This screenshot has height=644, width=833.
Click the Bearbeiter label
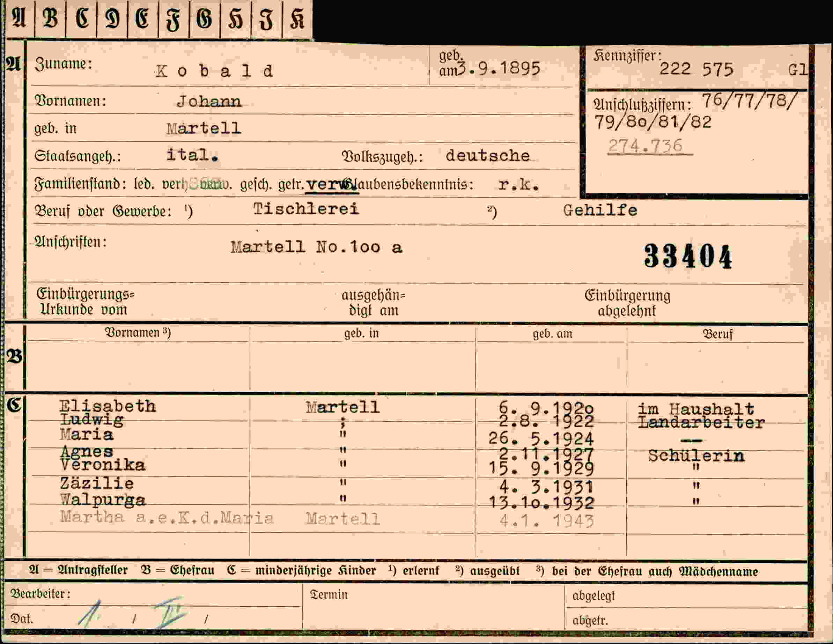pyautogui.click(x=40, y=594)
